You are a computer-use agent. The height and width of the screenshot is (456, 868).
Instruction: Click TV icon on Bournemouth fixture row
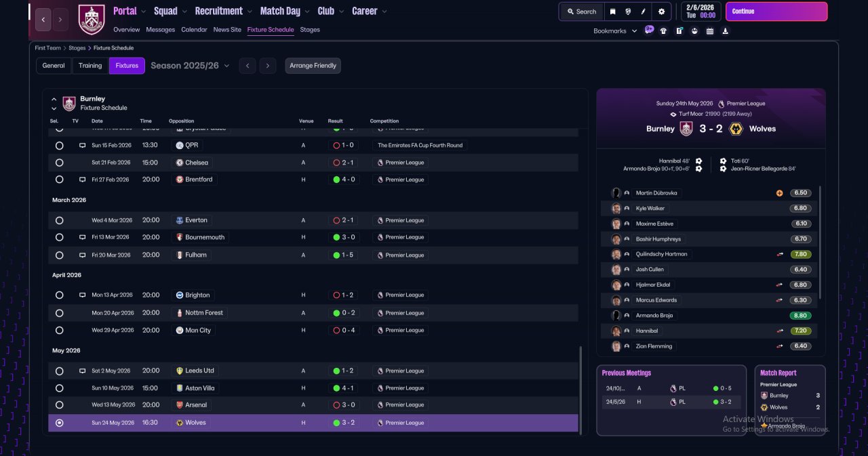(x=83, y=237)
